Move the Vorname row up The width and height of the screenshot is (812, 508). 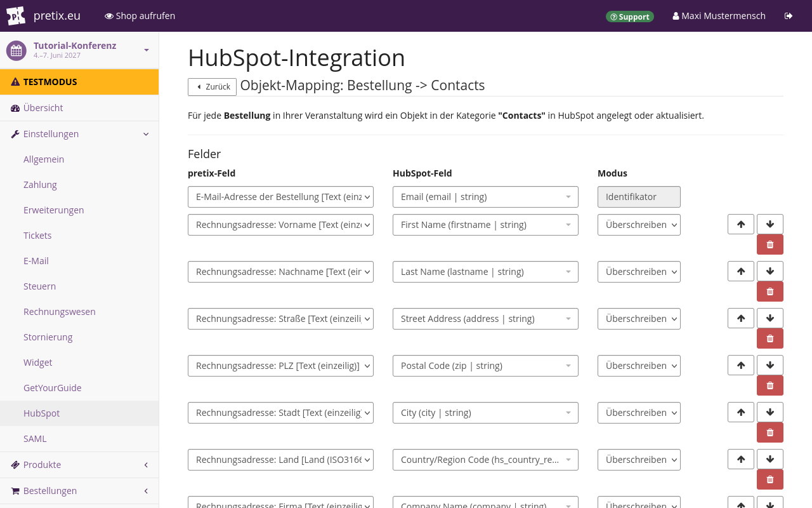[741, 224]
